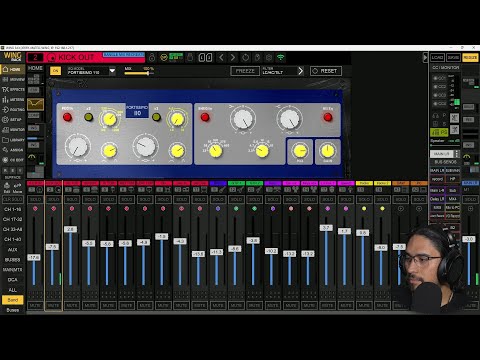
Task: Click the green wifi connection icon
Action: pos(281,57)
